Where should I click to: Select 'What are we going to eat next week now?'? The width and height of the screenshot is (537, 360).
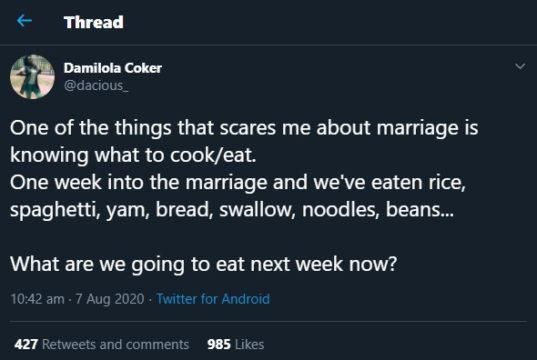(x=203, y=264)
